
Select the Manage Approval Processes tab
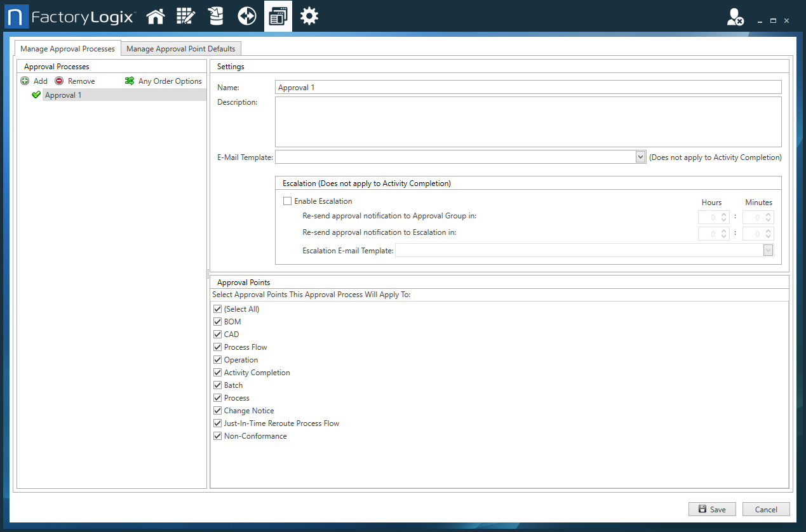[x=67, y=48]
